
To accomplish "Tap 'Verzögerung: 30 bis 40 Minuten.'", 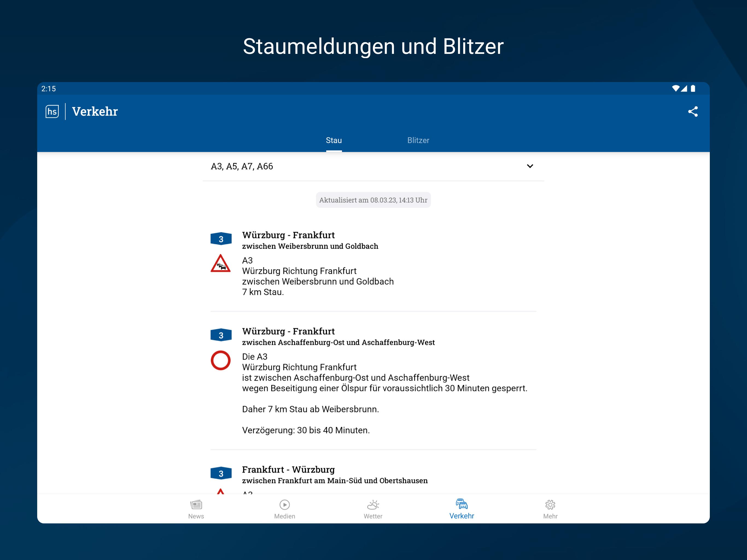I will click(x=306, y=430).
